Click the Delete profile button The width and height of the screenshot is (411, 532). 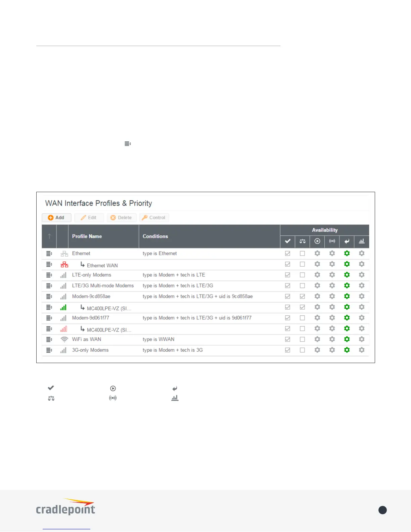point(122,218)
